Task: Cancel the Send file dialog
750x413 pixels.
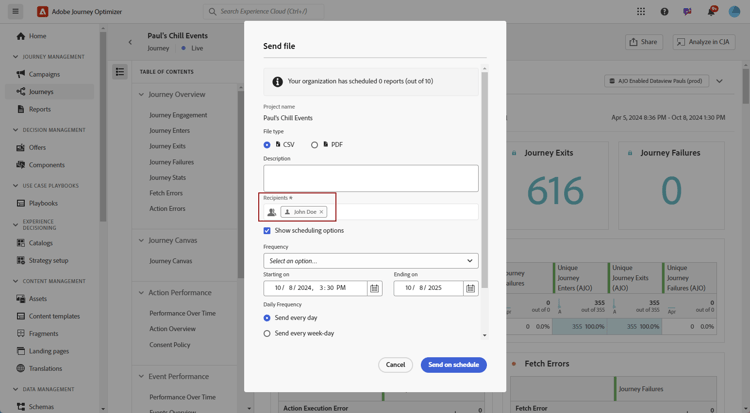Action: click(x=396, y=365)
